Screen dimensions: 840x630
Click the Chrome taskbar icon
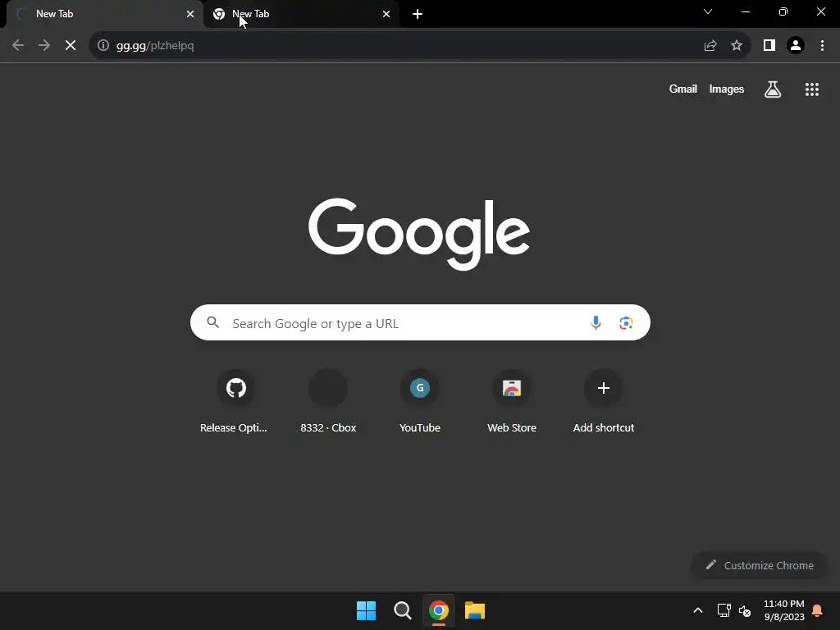coord(438,610)
